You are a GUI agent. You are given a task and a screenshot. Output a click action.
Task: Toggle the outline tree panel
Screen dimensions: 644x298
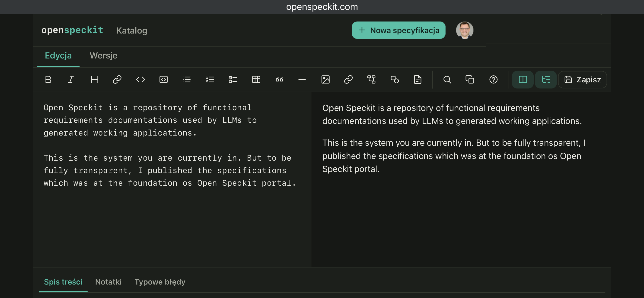point(546,80)
